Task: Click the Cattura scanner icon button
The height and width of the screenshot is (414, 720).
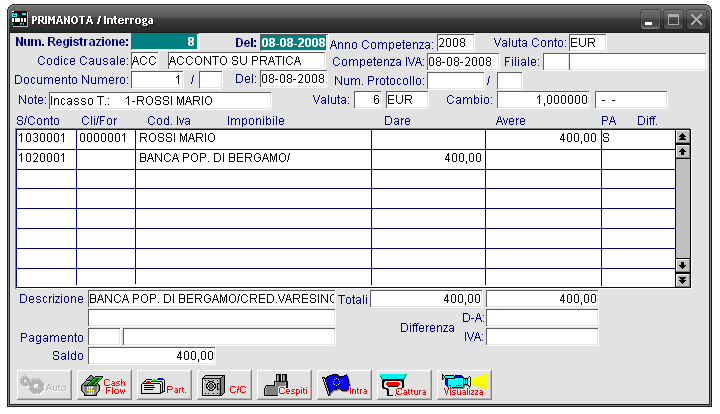Action: pyautogui.click(x=405, y=385)
